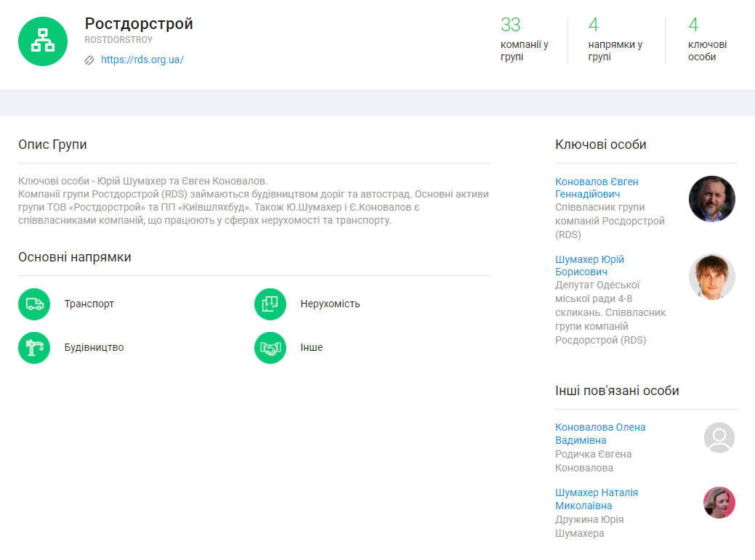Click the placeholder avatar of Коновалова Олена
The height and width of the screenshot is (560, 755).
[719, 438]
